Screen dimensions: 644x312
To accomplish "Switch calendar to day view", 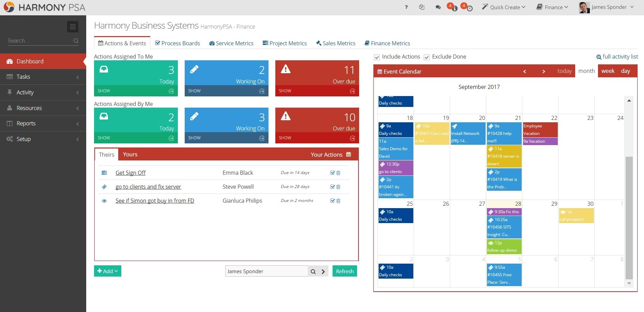I will (x=625, y=71).
